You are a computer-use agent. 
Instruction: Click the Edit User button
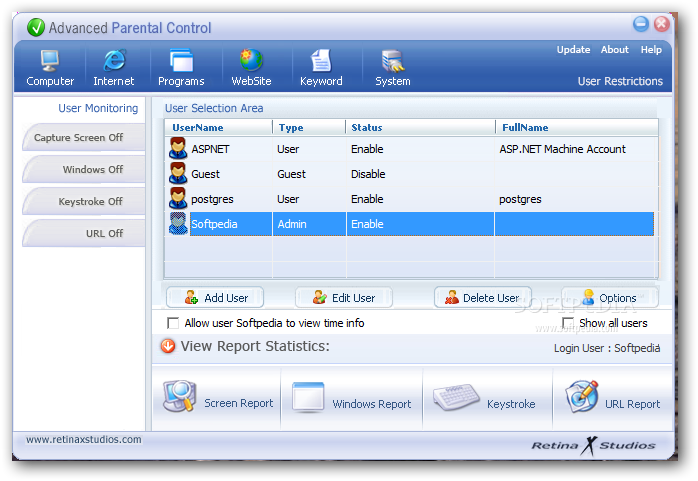coord(344,298)
